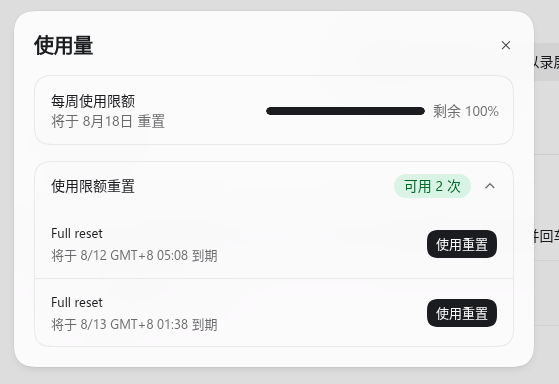
Task: Click the percent sign in the 剩余 100% label
Action: (x=493, y=111)
